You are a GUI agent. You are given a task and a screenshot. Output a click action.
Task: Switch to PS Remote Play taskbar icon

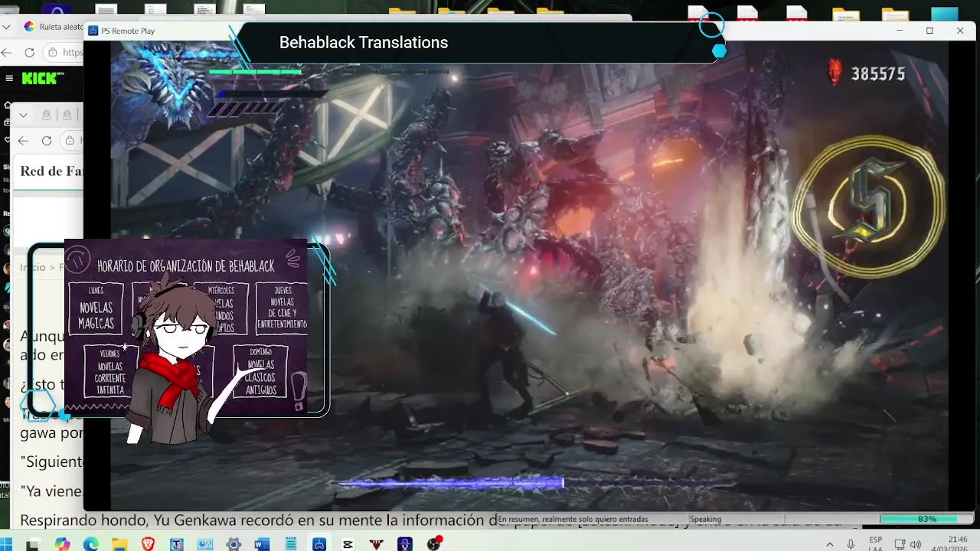319,544
